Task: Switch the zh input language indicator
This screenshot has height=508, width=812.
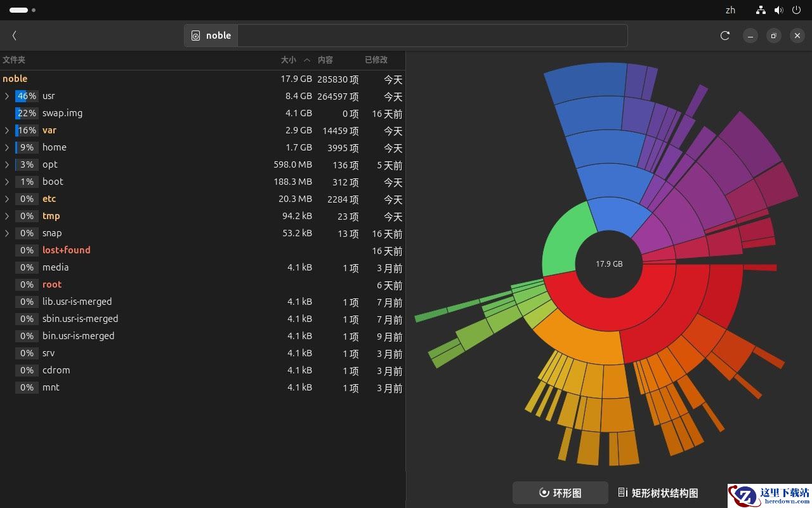Action: tap(730, 10)
